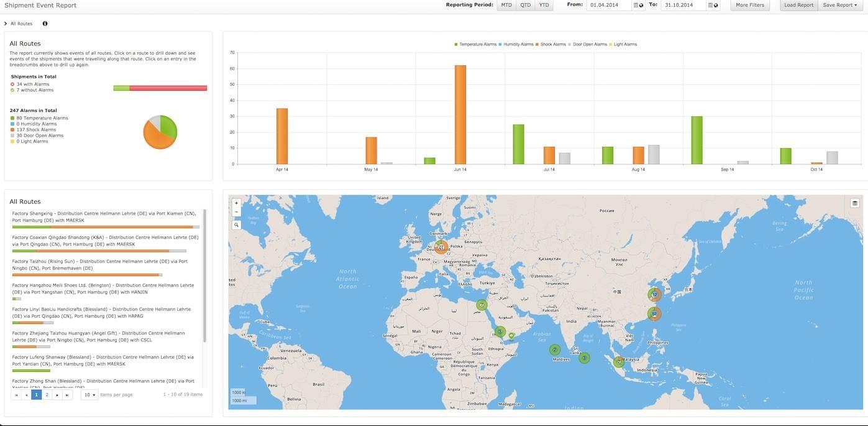Click the cluster marker near Hamburg on the map
Image resolution: width=868 pixels, height=426 pixels.
441,247
